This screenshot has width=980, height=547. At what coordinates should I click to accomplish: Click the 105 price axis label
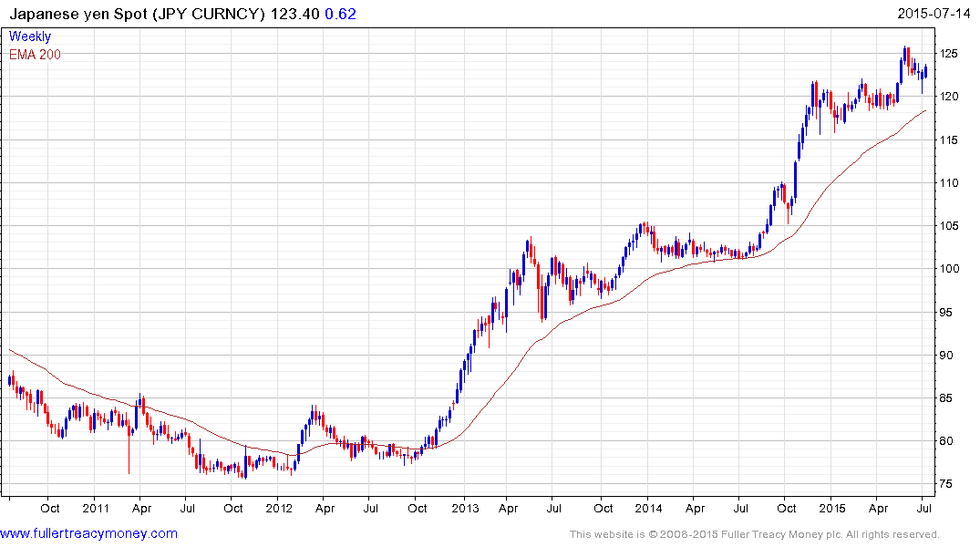949,226
